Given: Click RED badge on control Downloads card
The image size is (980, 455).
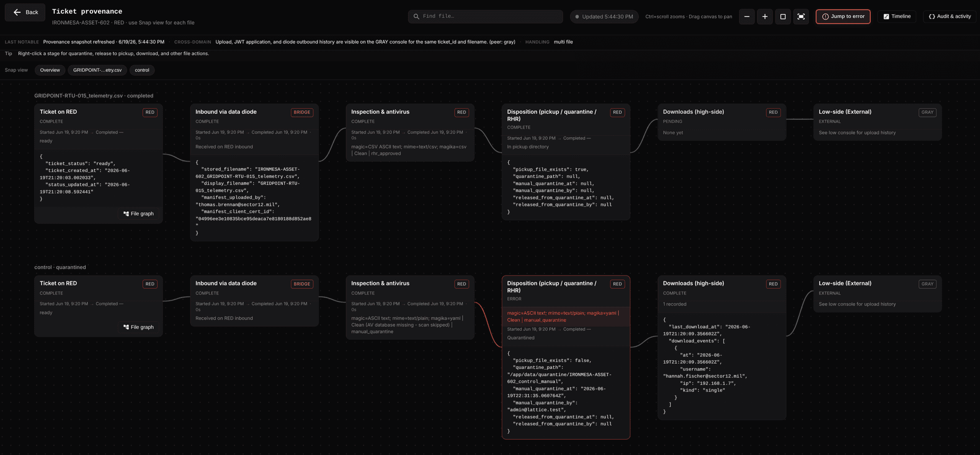Looking at the screenshot, I should pos(773,284).
